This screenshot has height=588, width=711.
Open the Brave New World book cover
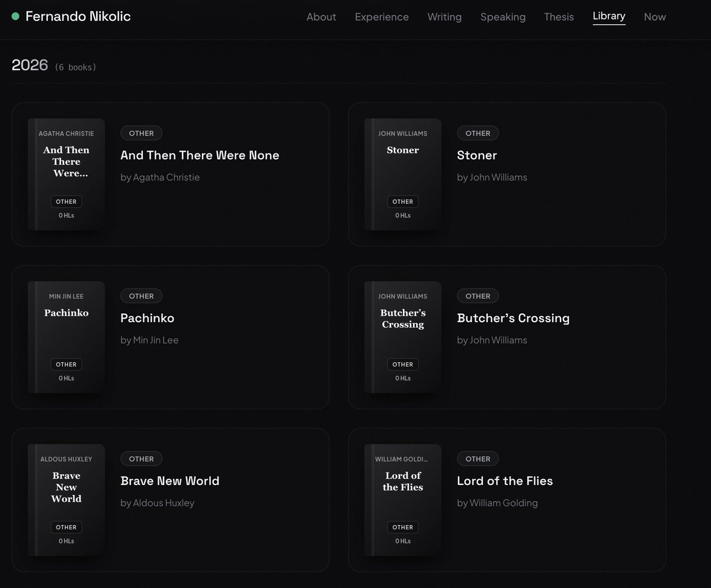coord(66,500)
